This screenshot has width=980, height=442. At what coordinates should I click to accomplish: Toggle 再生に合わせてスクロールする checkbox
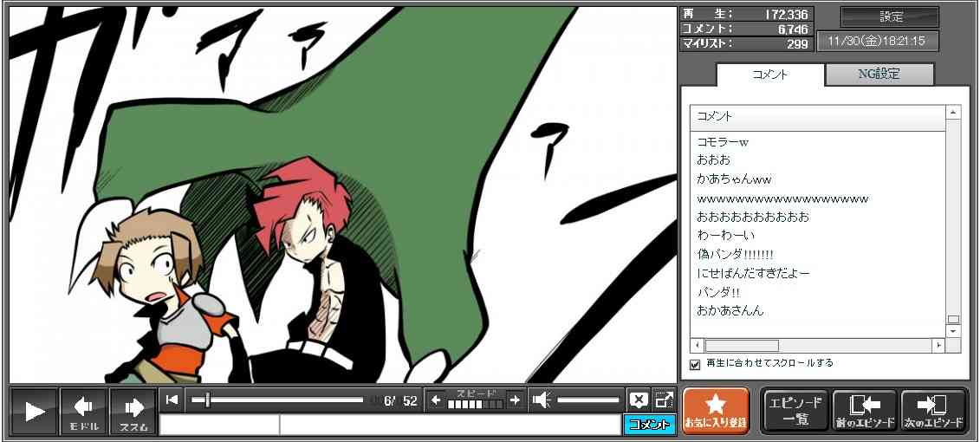[695, 364]
